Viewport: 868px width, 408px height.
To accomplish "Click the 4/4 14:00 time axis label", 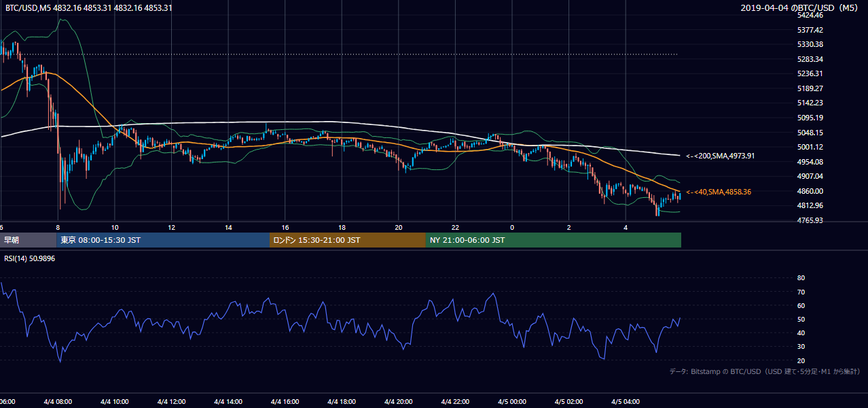I will click(x=228, y=402).
